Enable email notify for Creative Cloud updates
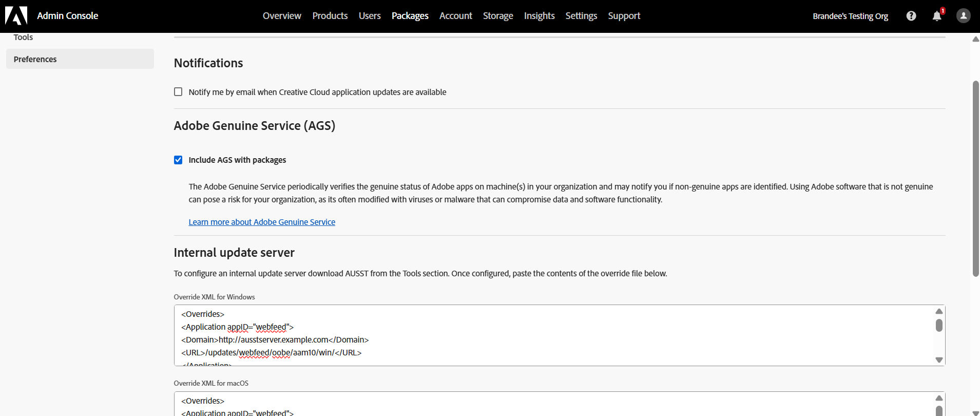 178,92
